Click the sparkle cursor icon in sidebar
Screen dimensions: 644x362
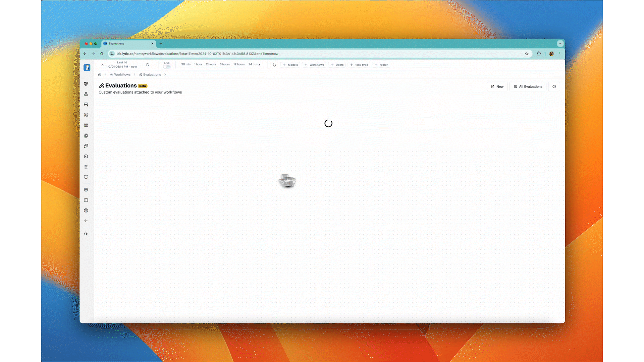(86, 233)
